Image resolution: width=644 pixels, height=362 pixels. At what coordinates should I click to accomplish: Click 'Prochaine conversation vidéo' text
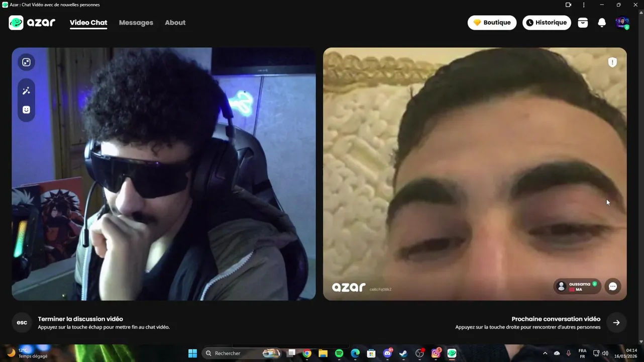click(x=556, y=319)
